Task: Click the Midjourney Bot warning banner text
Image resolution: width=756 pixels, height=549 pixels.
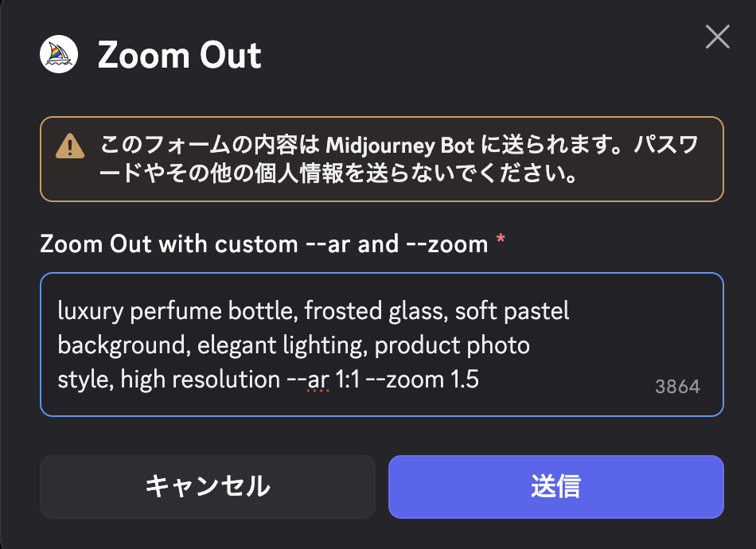Action: (x=398, y=159)
